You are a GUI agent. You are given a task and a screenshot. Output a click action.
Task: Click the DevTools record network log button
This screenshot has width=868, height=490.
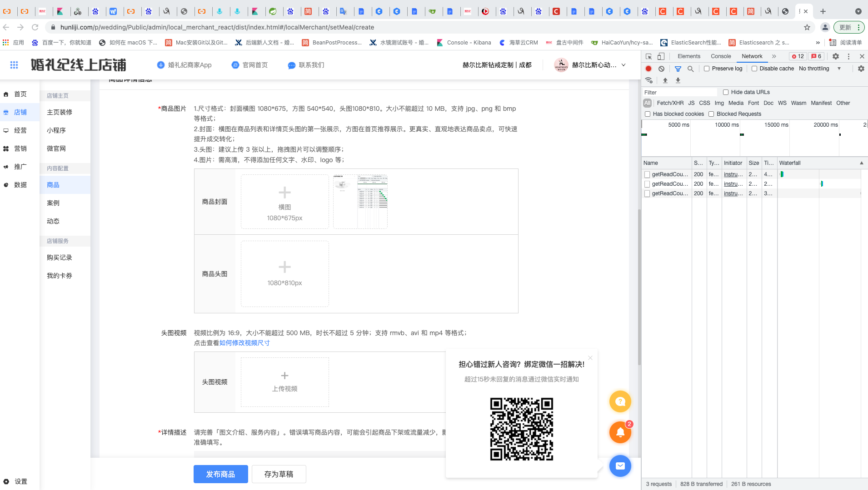pyautogui.click(x=649, y=69)
